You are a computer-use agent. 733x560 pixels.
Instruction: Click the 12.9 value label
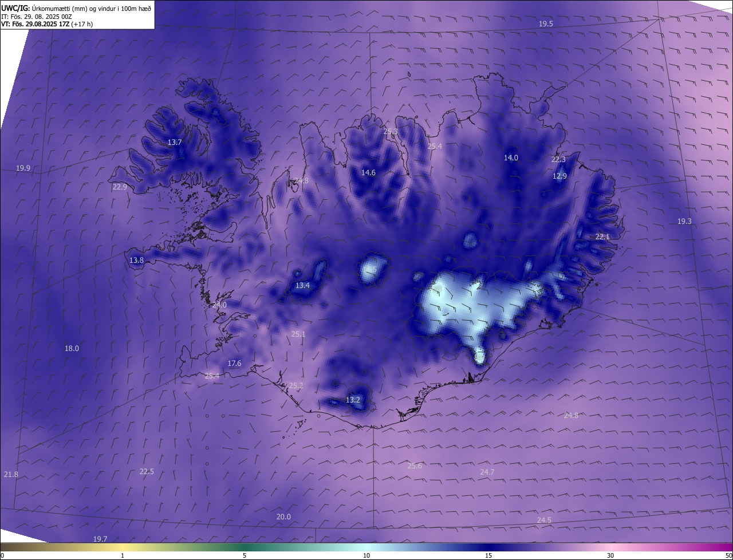(559, 176)
